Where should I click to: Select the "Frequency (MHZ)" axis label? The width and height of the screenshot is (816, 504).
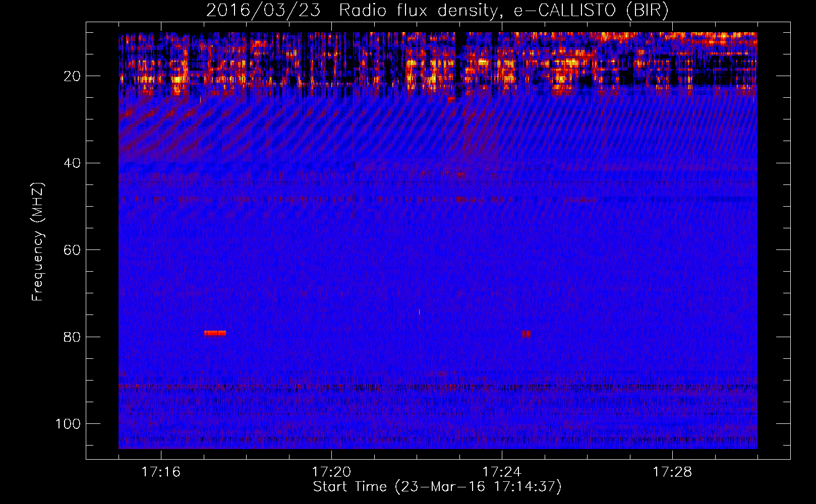click(x=38, y=242)
